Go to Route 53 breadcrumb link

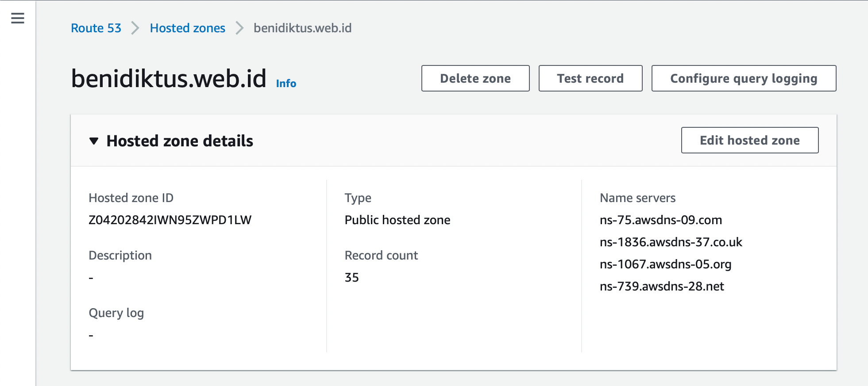point(96,28)
